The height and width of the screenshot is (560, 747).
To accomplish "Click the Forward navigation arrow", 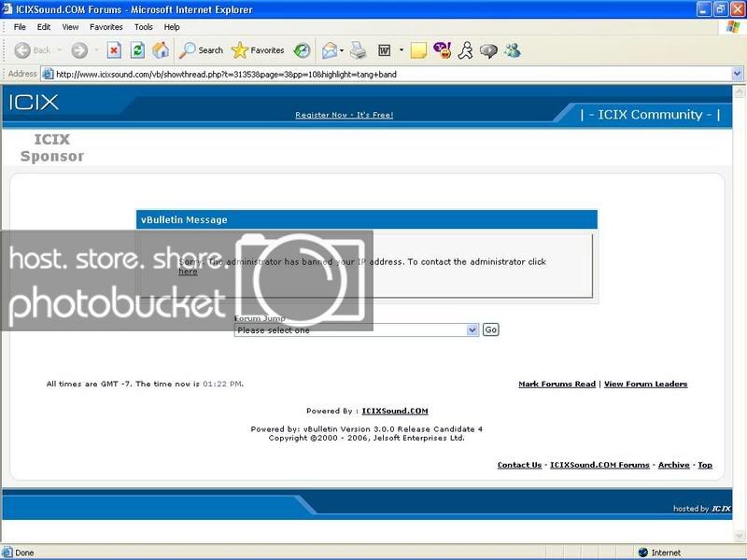I will tap(79, 50).
